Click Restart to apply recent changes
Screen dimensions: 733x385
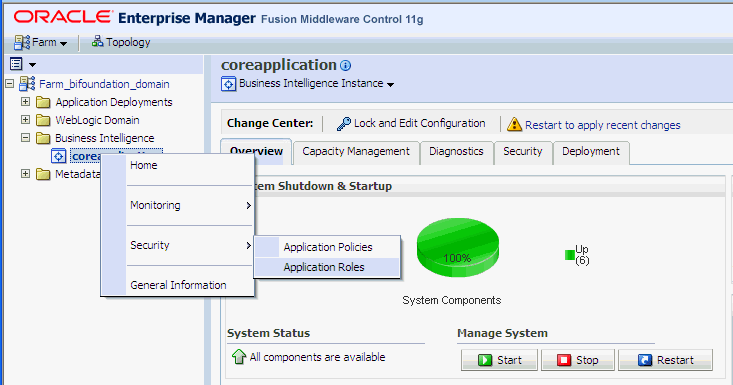coord(603,125)
